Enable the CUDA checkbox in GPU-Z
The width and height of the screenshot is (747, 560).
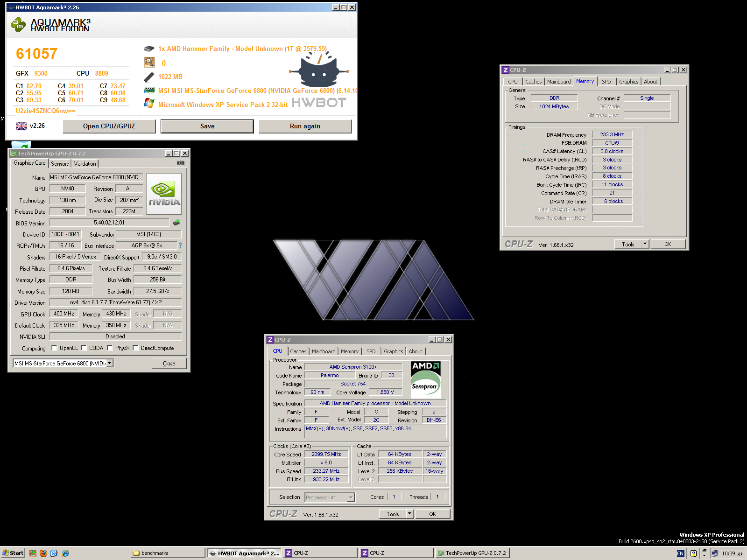(84, 348)
